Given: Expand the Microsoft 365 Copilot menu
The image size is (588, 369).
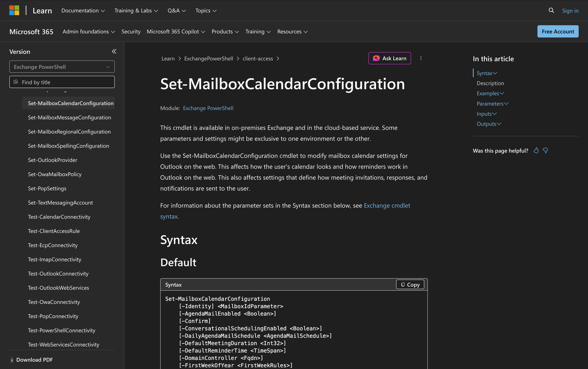Looking at the screenshot, I should [176, 31].
